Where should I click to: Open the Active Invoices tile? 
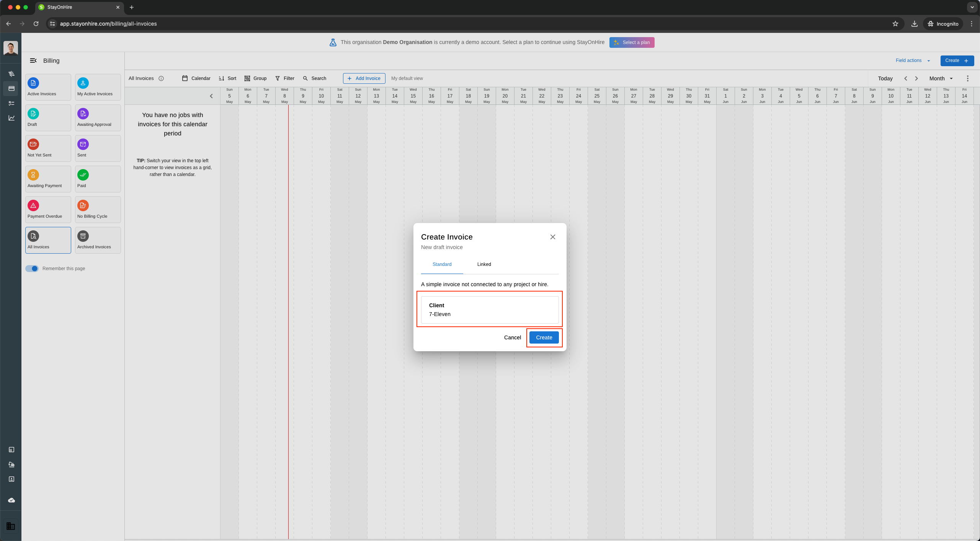coord(48,87)
